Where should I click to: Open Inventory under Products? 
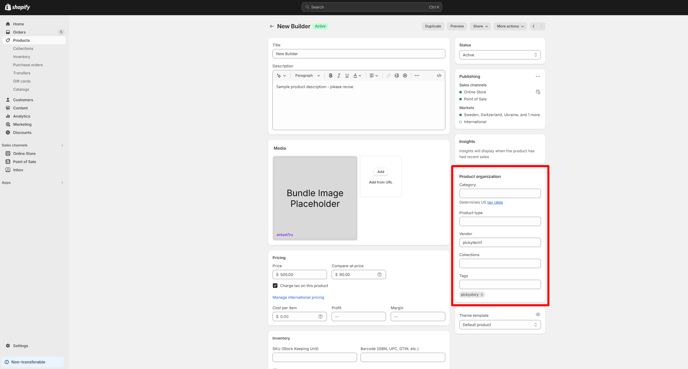click(x=22, y=57)
